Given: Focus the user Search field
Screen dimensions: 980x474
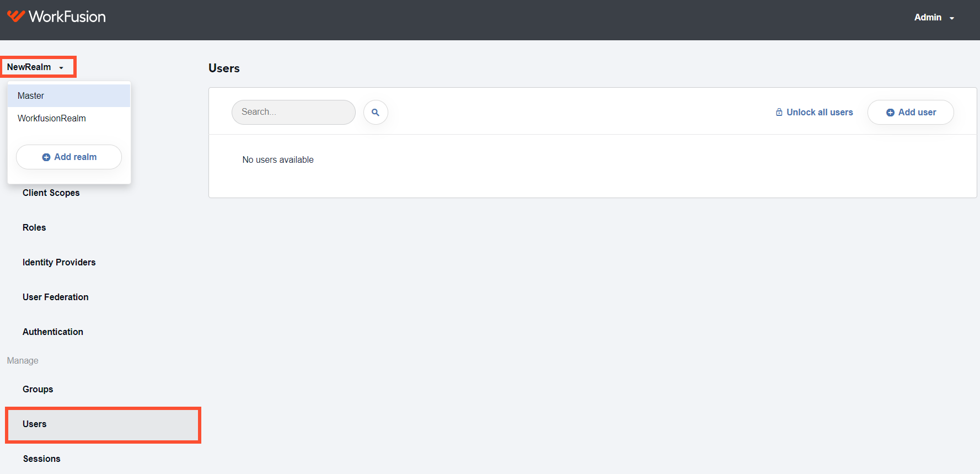Looking at the screenshot, I should pyautogui.click(x=293, y=112).
